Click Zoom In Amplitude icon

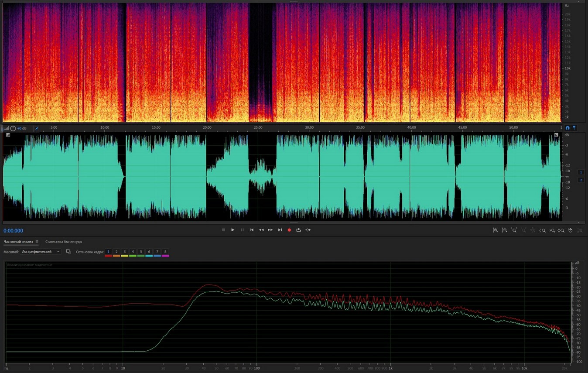[x=495, y=230]
